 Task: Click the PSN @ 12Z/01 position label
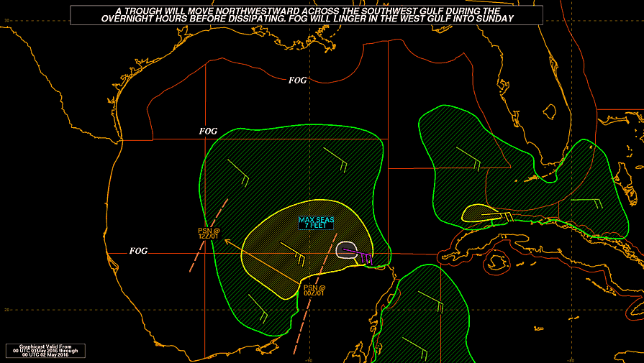209,234
